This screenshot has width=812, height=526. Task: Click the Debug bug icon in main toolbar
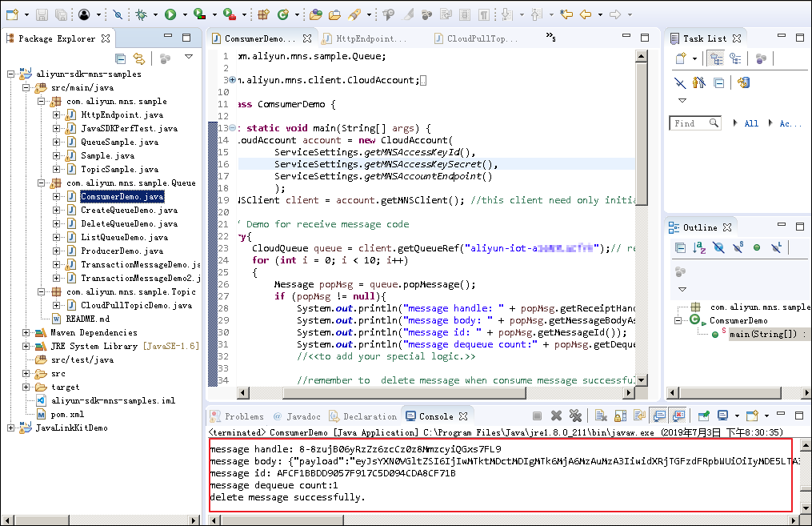point(141,14)
